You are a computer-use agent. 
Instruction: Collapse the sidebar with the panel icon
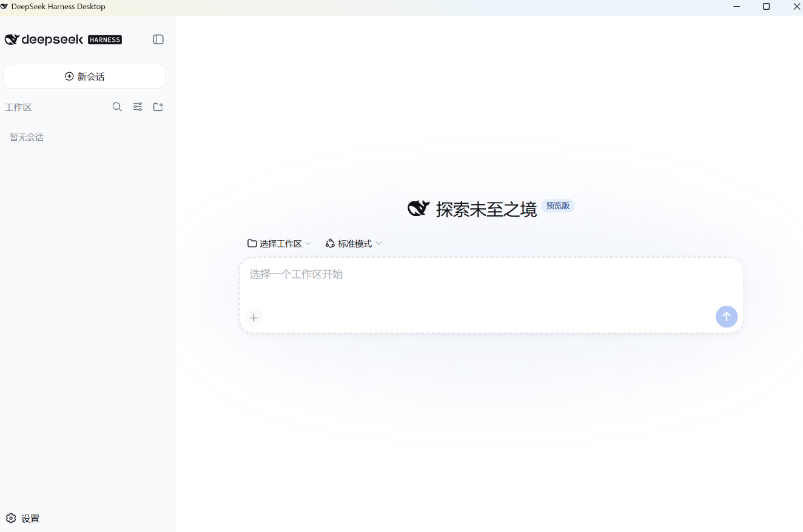[x=158, y=39]
